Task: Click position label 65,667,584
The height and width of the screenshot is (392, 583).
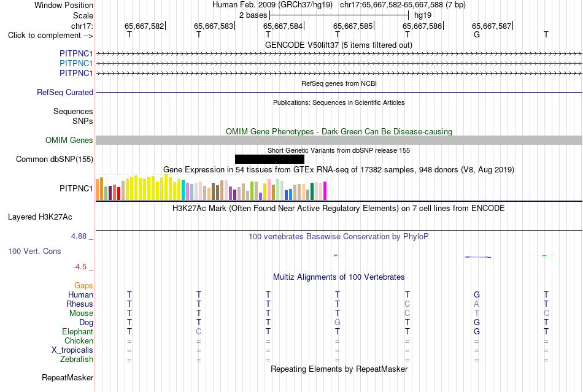Action: (283, 26)
